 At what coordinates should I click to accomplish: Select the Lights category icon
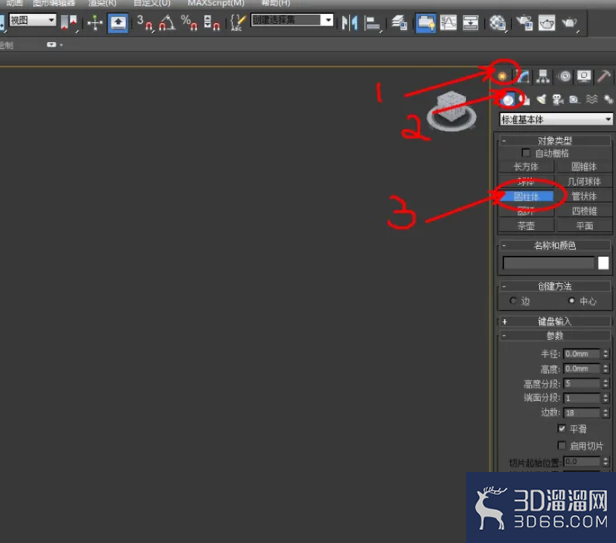541,100
